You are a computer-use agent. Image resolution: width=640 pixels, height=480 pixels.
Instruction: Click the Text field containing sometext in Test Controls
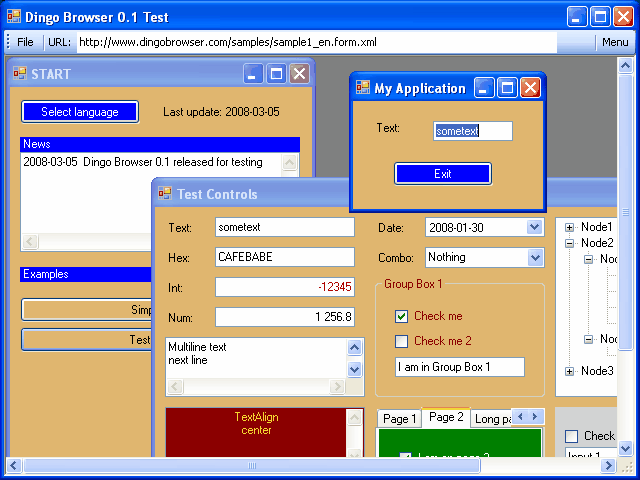[x=284, y=227]
